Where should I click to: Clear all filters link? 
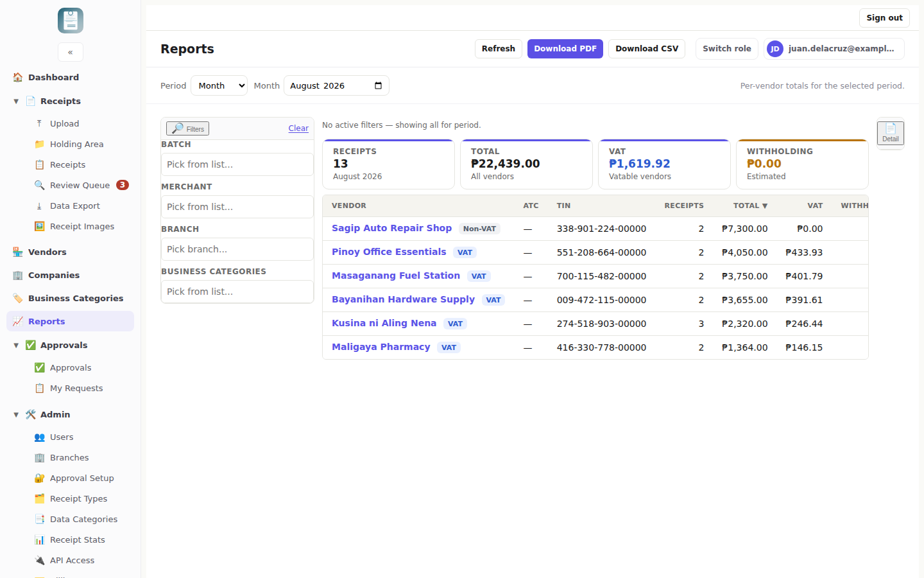(x=298, y=128)
